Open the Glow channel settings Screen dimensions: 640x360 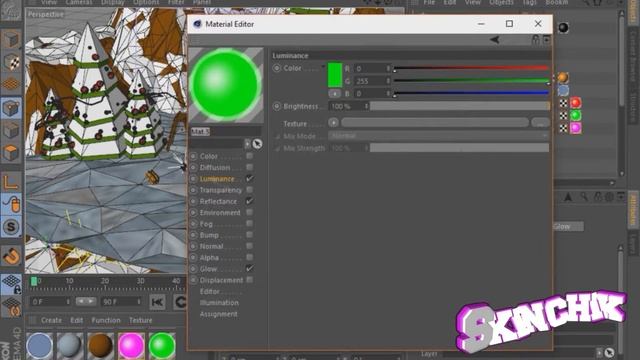point(208,269)
